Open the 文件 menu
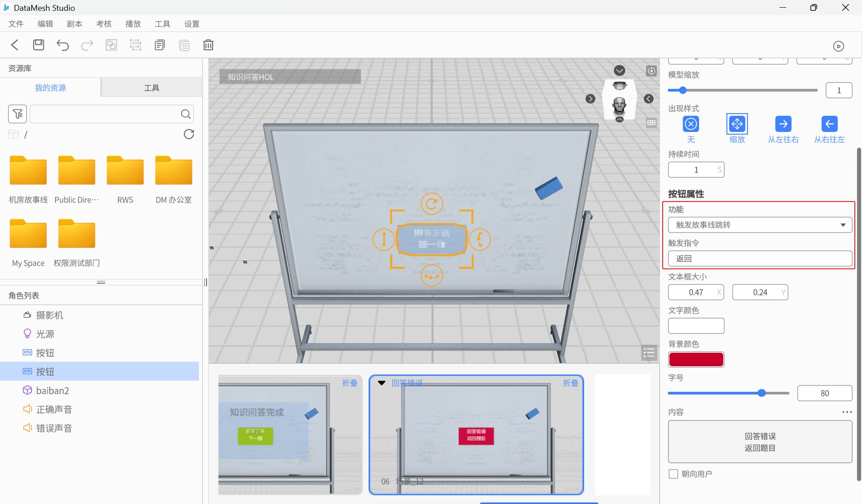Image resolution: width=862 pixels, height=504 pixels. pyautogui.click(x=16, y=24)
